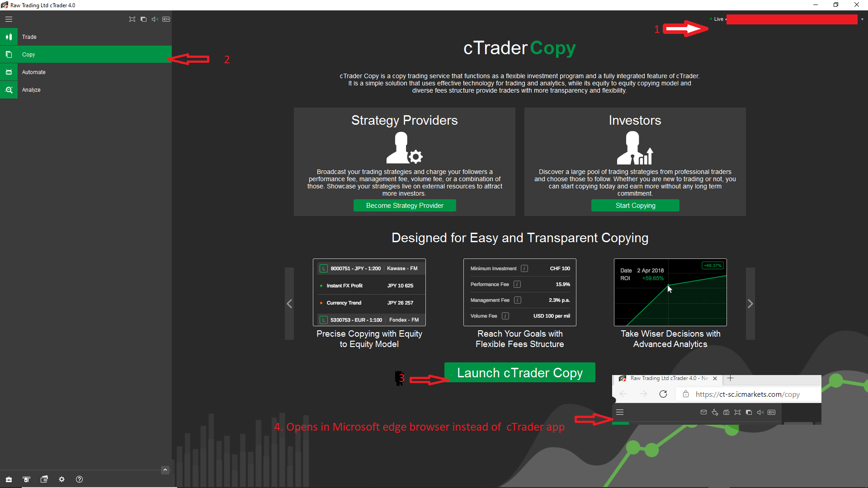The image size is (868, 488).
Task: Select the multi-window layout icon
Action: coord(144,19)
